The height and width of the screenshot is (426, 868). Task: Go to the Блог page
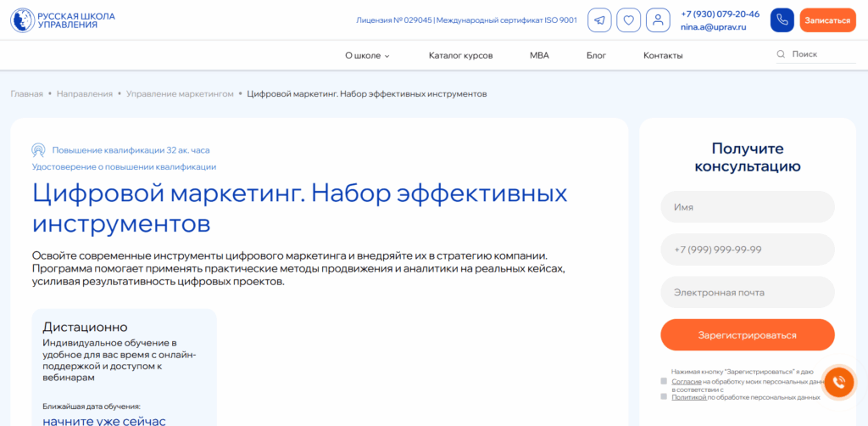[x=596, y=55]
